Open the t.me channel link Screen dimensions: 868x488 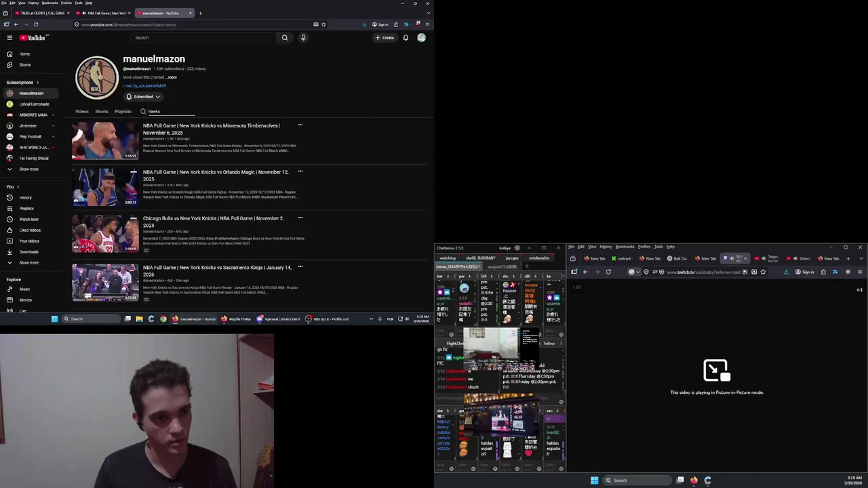click(144, 86)
